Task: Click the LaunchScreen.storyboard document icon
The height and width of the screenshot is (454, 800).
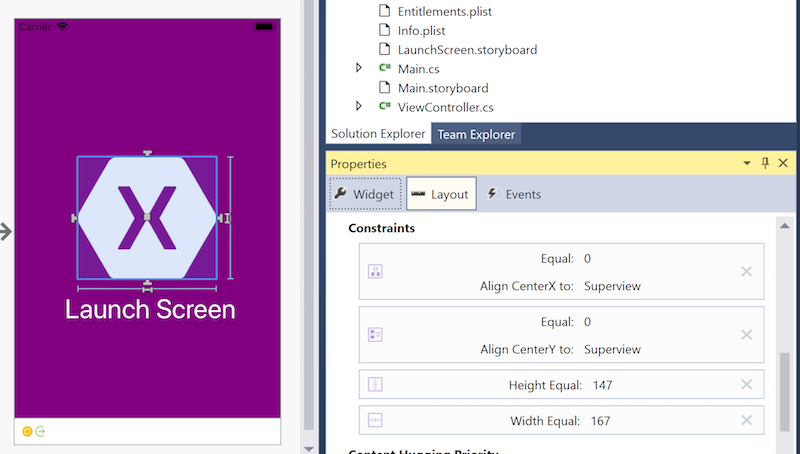Action: point(384,48)
